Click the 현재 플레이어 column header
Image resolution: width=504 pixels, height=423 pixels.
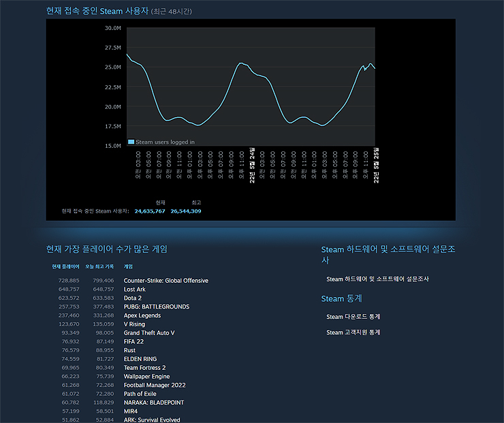click(65, 266)
